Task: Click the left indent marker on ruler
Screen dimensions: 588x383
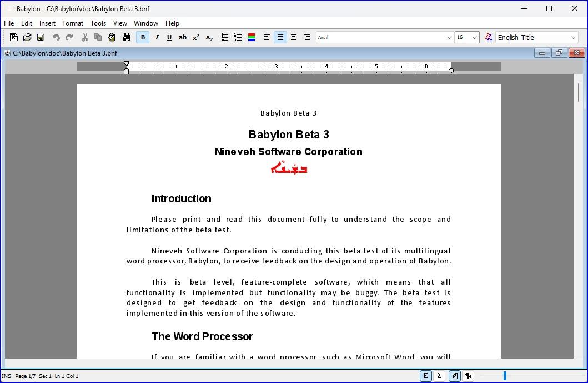Action: pos(127,71)
